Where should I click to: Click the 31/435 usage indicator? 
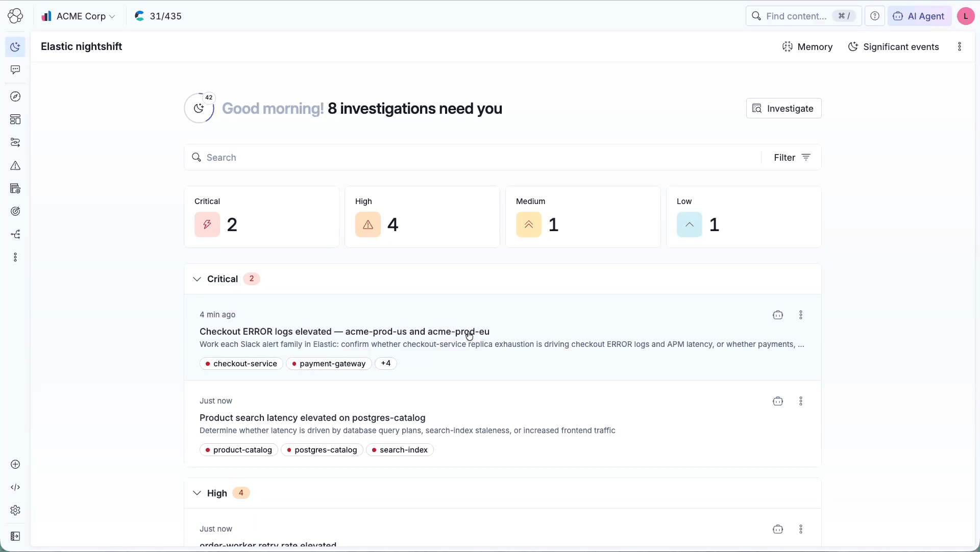[158, 16]
